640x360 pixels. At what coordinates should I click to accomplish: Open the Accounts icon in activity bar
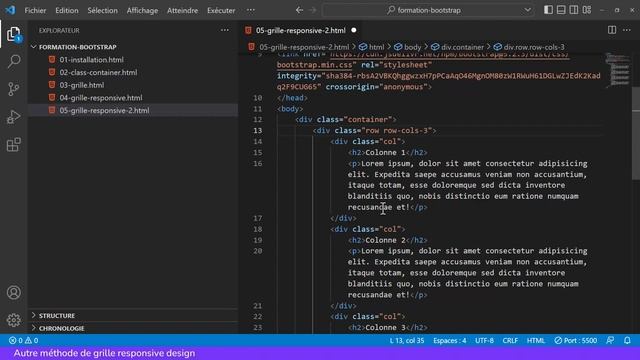coord(13,293)
